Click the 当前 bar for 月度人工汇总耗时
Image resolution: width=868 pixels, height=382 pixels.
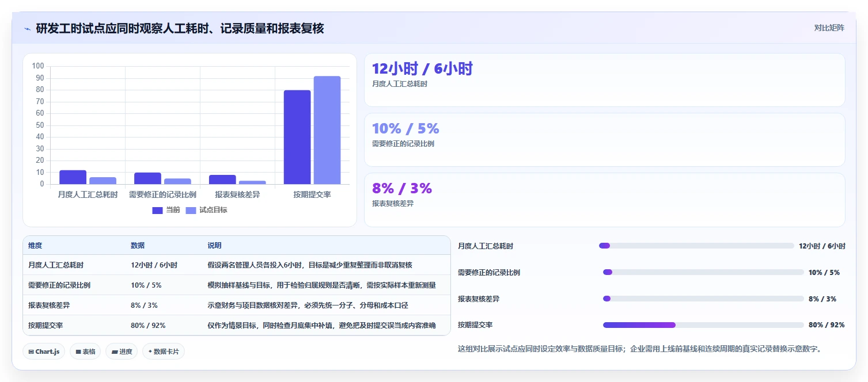click(73, 177)
